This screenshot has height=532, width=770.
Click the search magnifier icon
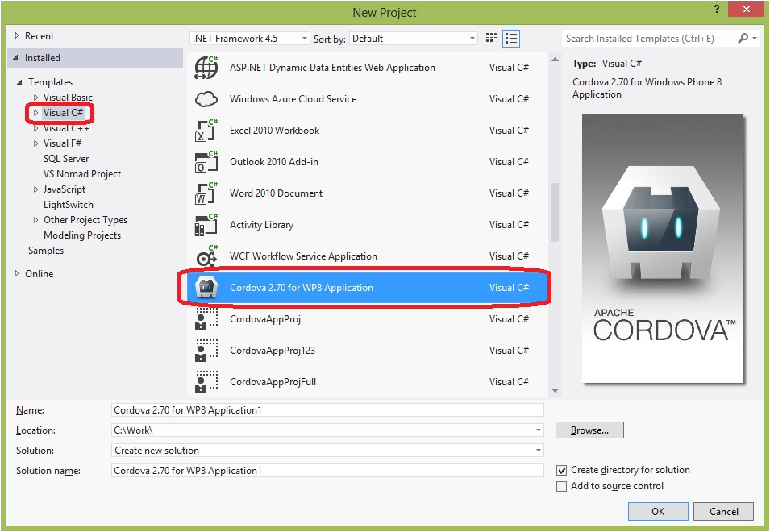[743, 38]
